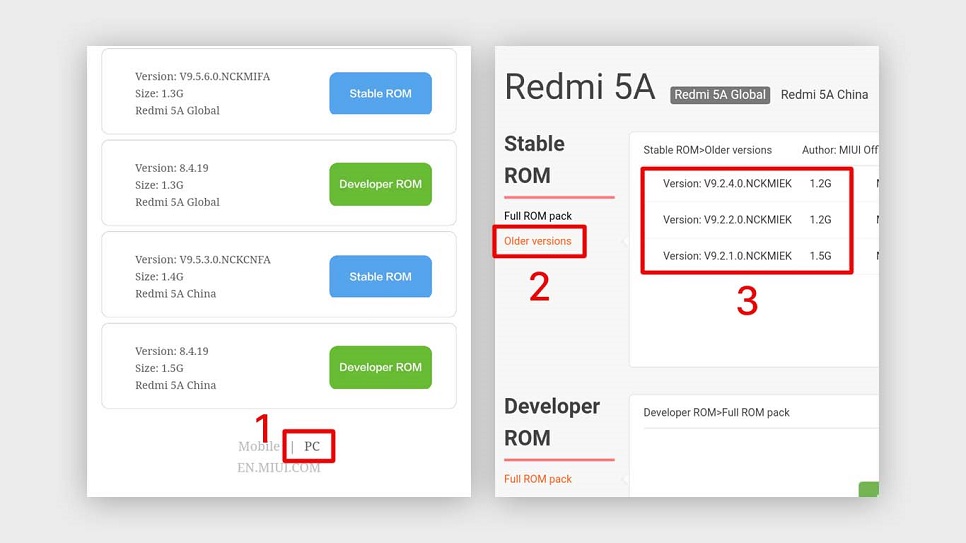966x543 pixels.
Task: Open the EN.MIUI.COM footer link
Action: [278, 468]
